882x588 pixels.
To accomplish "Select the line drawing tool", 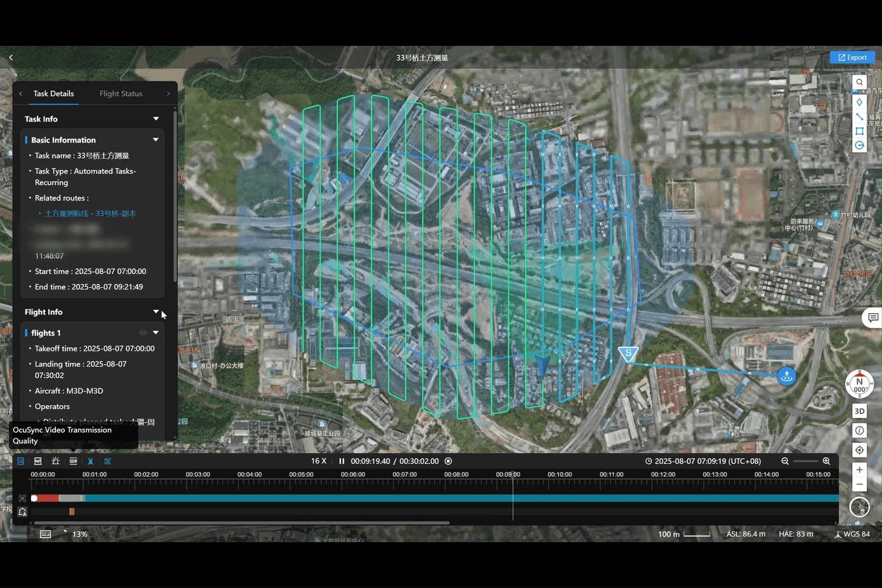I will click(x=859, y=116).
